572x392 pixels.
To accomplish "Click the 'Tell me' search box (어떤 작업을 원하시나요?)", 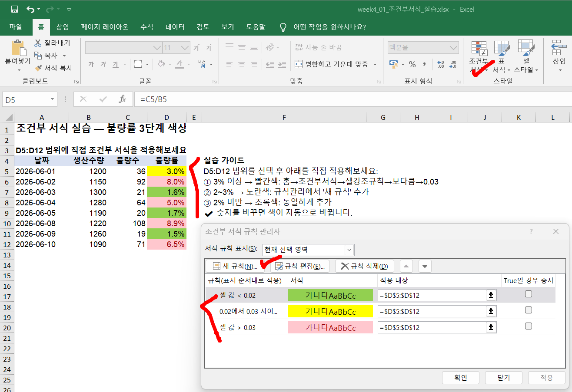I will (x=329, y=27).
